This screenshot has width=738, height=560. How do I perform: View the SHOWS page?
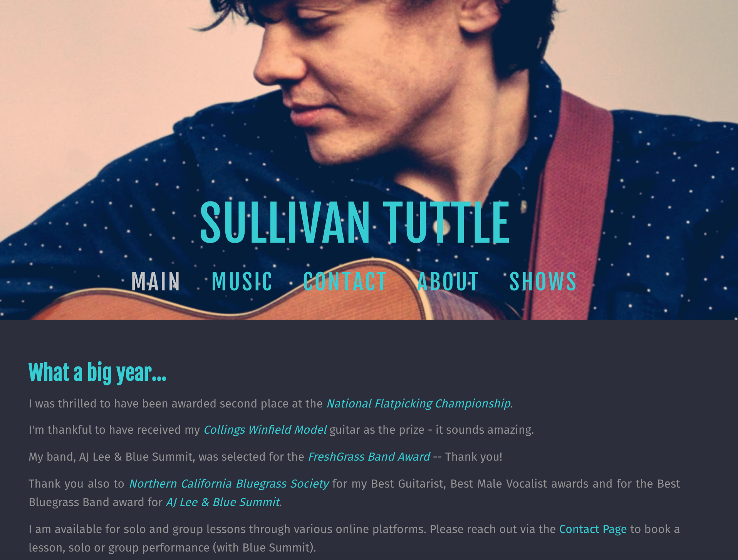pyautogui.click(x=543, y=281)
